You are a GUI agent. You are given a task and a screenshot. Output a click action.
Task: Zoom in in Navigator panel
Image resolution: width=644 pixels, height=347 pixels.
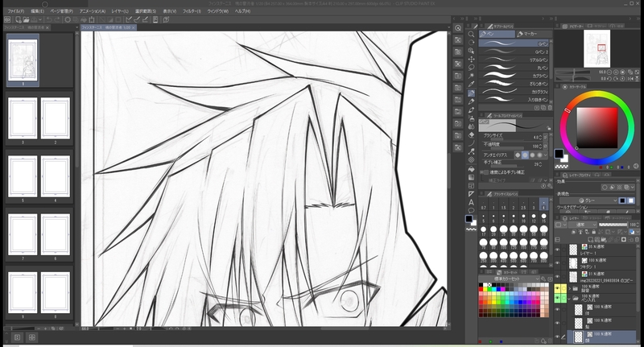tap(617, 72)
